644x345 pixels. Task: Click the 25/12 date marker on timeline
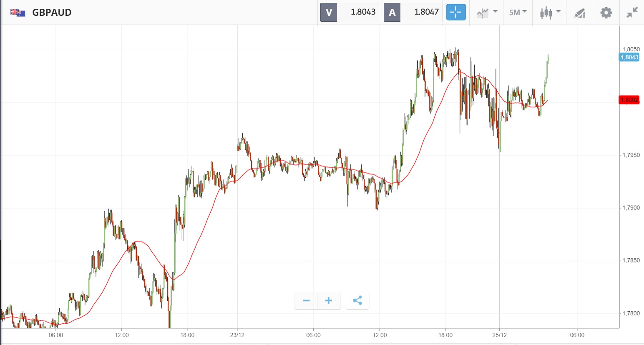coord(499,335)
